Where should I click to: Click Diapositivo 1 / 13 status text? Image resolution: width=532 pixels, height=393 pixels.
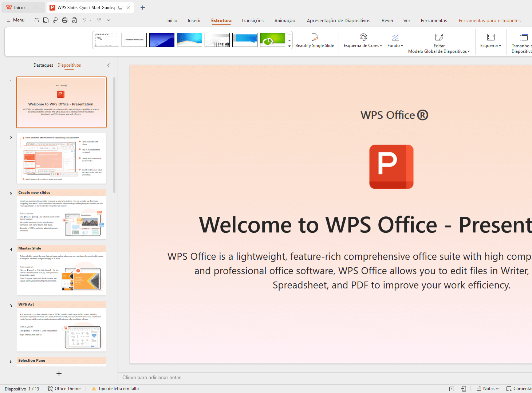pos(22,389)
